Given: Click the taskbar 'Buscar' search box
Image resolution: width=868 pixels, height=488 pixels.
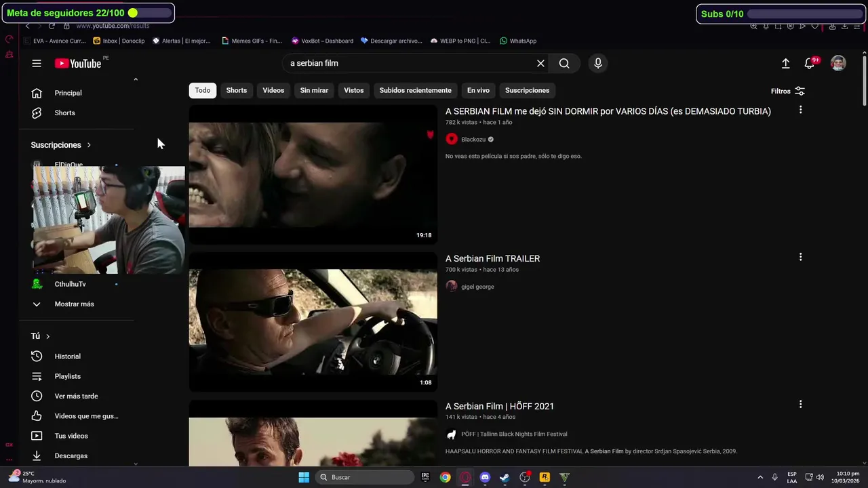Looking at the screenshot, I should [x=365, y=477].
